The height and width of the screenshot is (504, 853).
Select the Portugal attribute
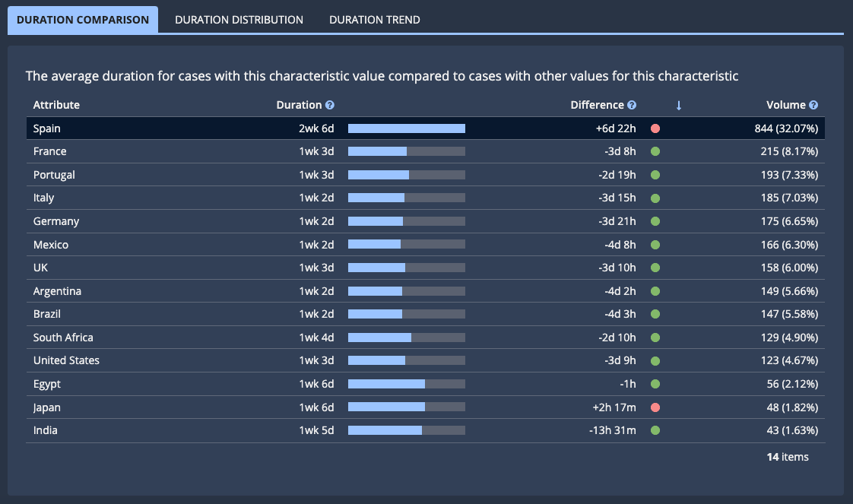click(54, 175)
